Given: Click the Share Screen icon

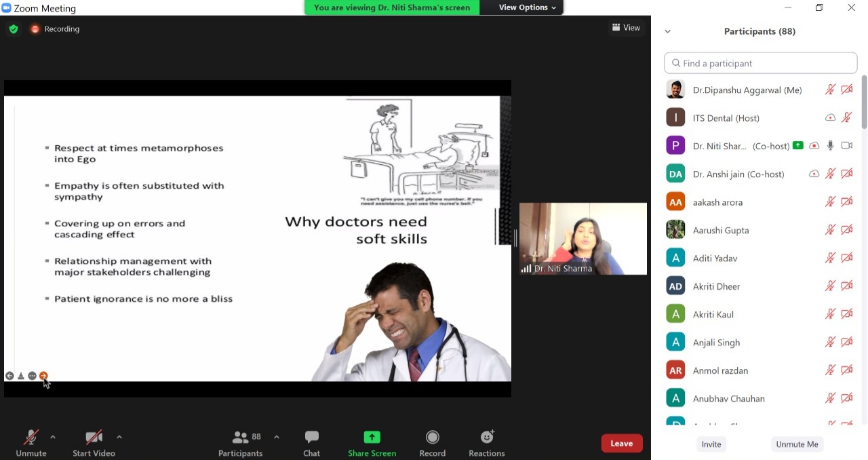Looking at the screenshot, I should (x=372, y=438).
